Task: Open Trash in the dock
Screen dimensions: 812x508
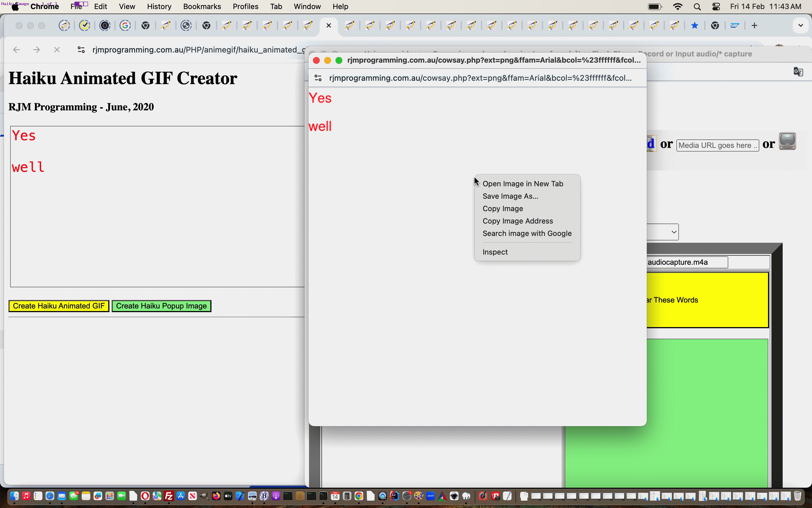Action: [798, 496]
